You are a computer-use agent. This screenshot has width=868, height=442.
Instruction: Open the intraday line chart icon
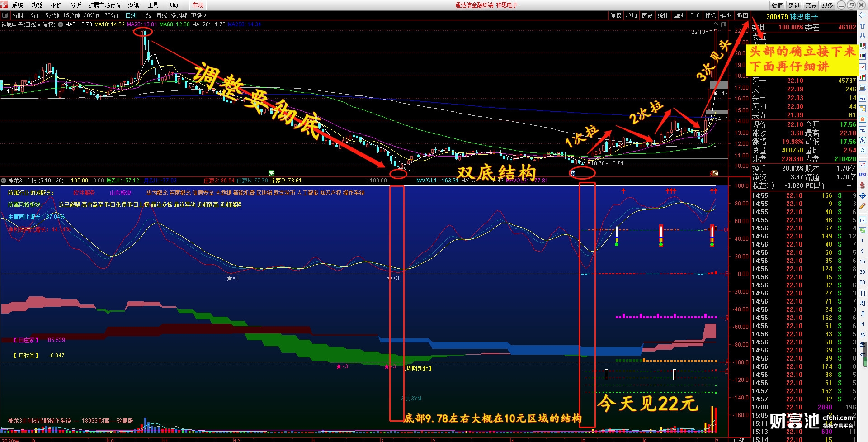(x=863, y=67)
